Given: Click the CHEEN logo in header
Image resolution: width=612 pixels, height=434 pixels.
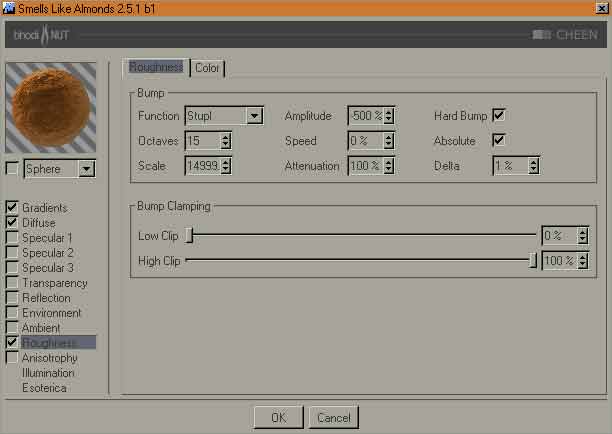Looking at the screenshot, I should tap(566, 35).
